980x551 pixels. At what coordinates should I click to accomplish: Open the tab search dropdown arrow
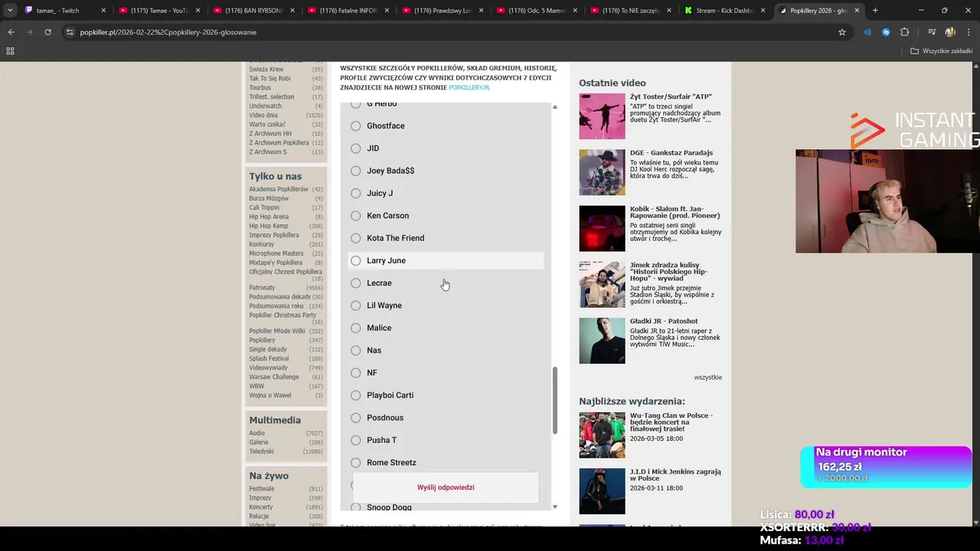pyautogui.click(x=10, y=11)
